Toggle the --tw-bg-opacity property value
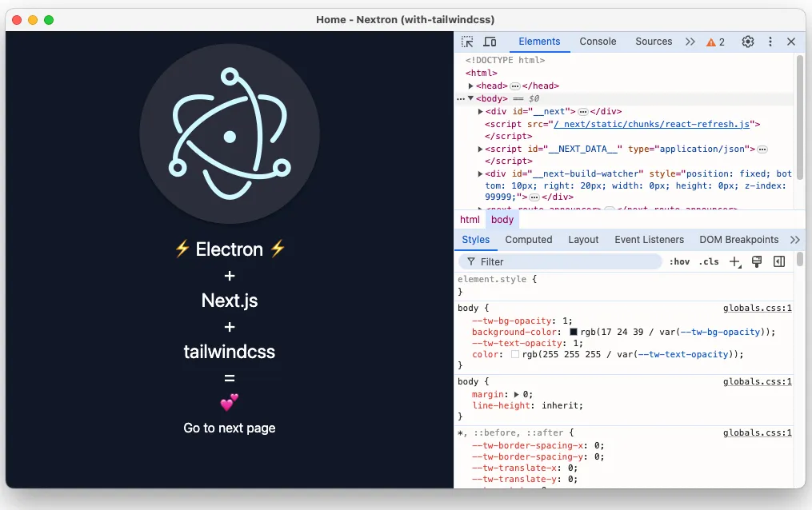 click(x=565, y=320)
